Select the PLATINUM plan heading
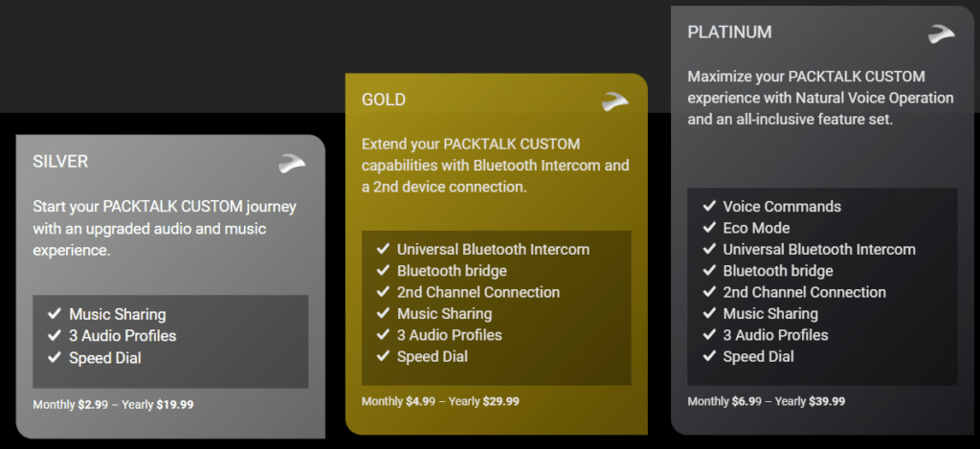980x449 pixels. pos(729,32)
